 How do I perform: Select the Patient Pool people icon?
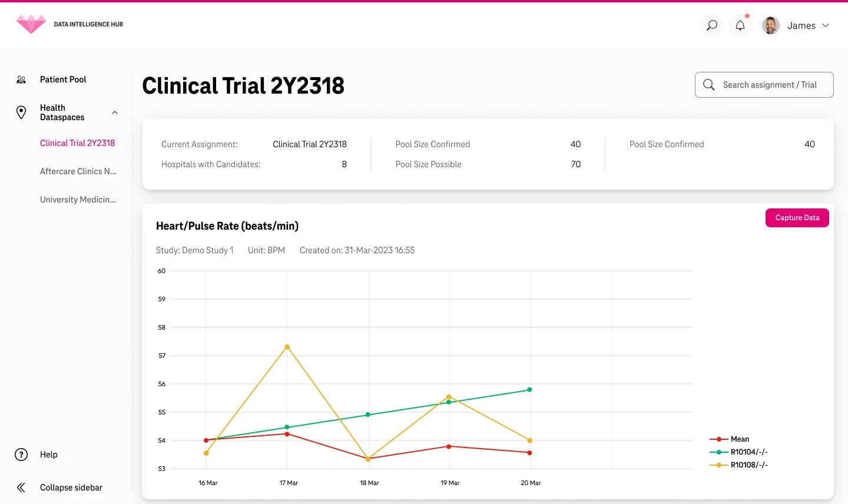click(21, 79)
